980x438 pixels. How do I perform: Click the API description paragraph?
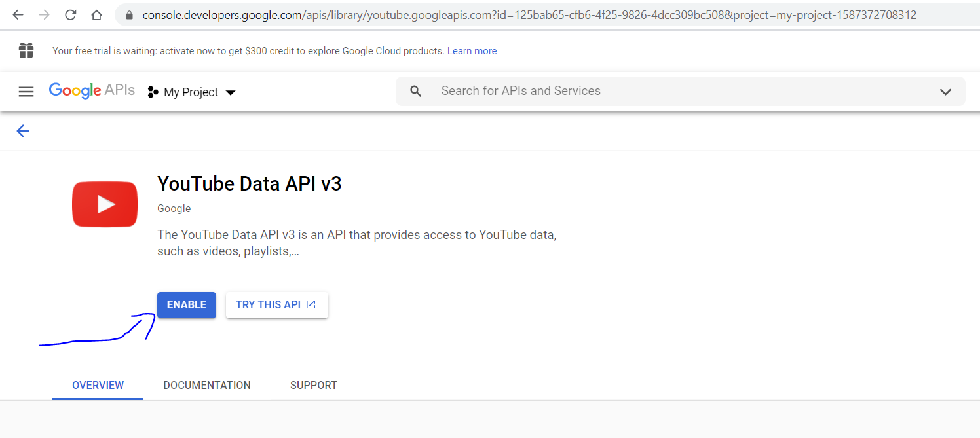[x=357, y=243]
